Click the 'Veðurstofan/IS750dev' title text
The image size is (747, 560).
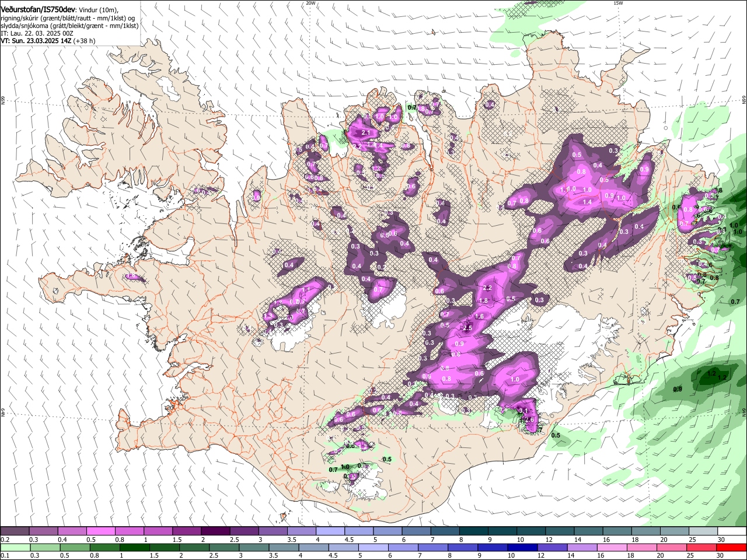38,10
